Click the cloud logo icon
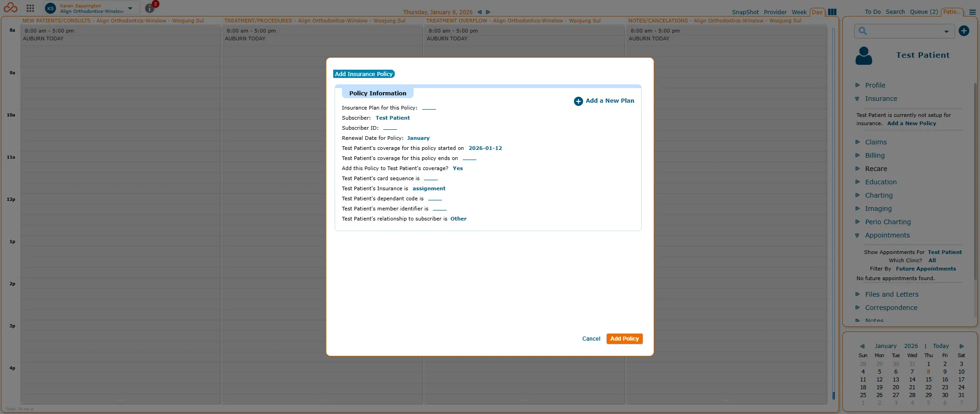Screen dimensions: 980x414 tap(10, 7)
